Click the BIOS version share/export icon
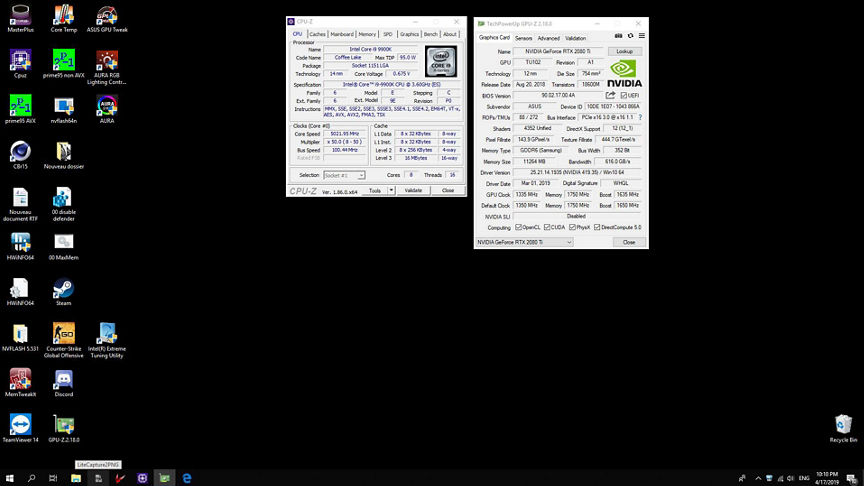This screenshot has width=864, height=486. [611, 95]
